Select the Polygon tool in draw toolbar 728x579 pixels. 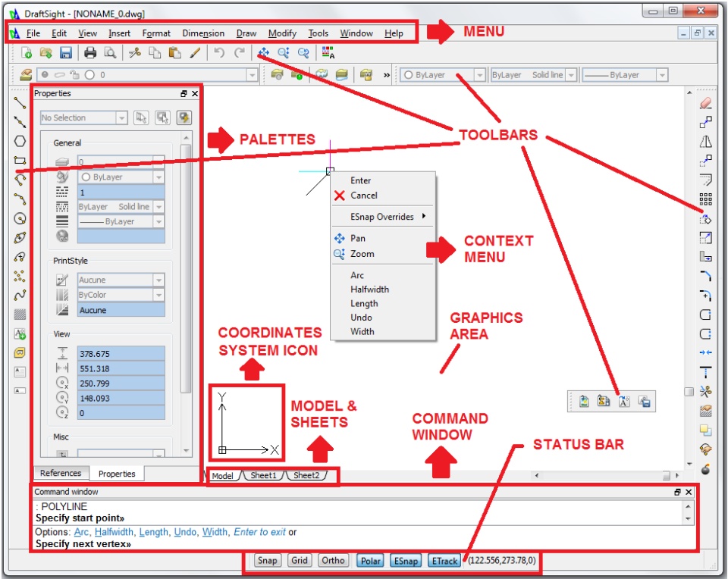(20, 141)
